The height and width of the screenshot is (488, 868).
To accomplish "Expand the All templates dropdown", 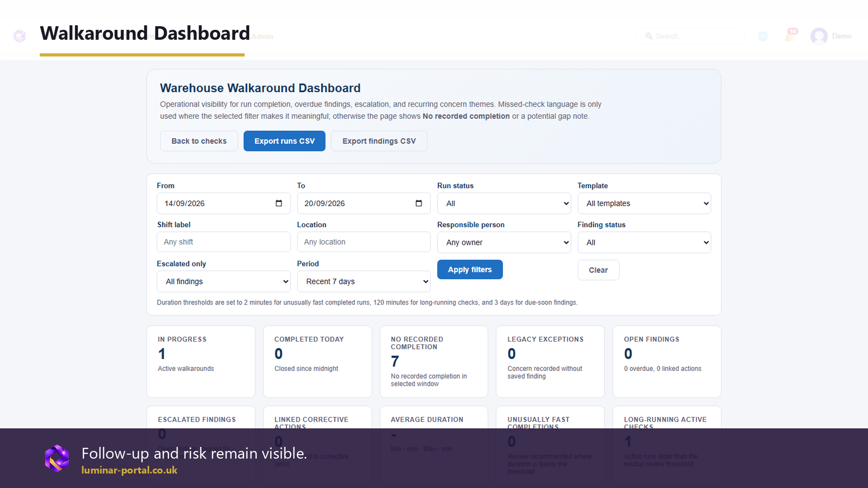I will (644, 203).
